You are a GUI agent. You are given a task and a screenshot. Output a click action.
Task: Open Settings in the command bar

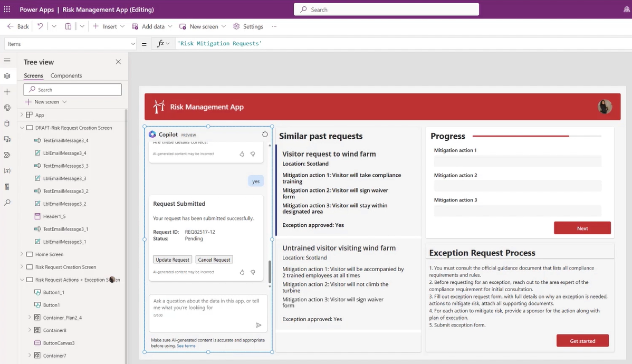point(248,26)
